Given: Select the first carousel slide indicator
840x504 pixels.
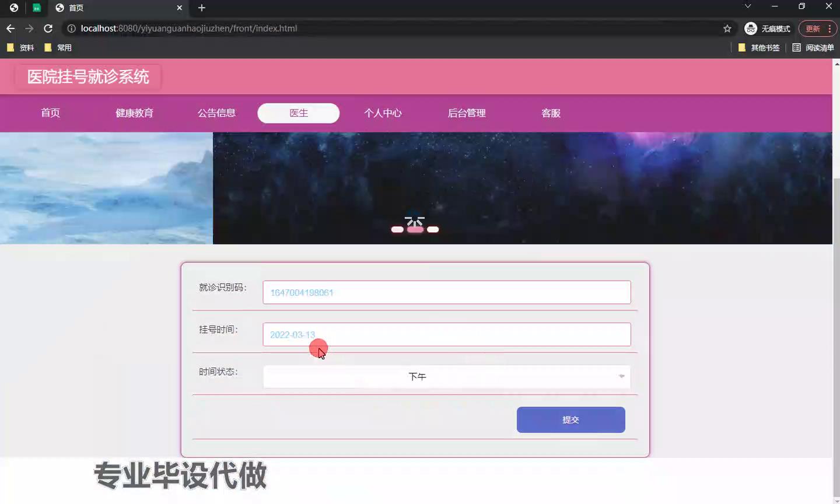Looking at the screenshot, I should [397, 229].
